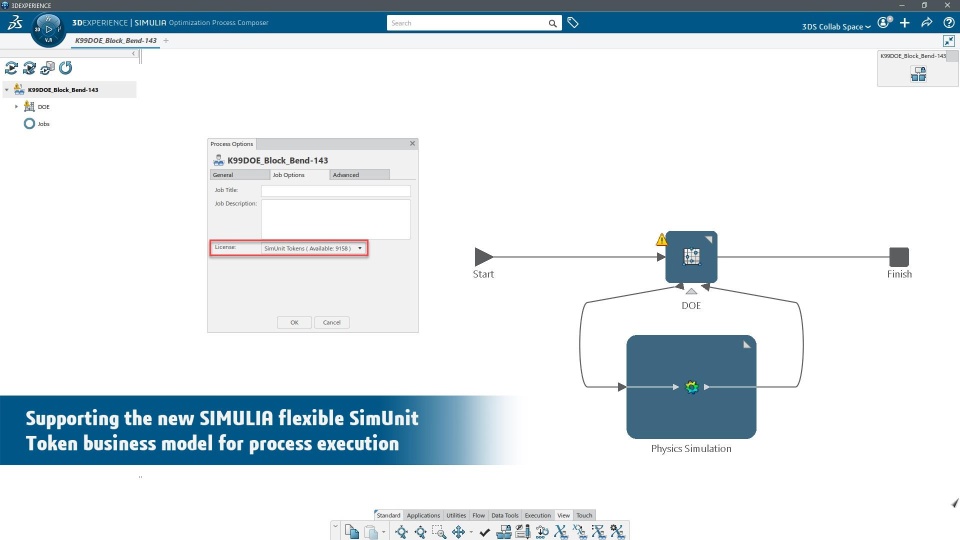Switch to the General tab in Process Options
Viewport: 960px width, 540px height.
tap(239, 175)
